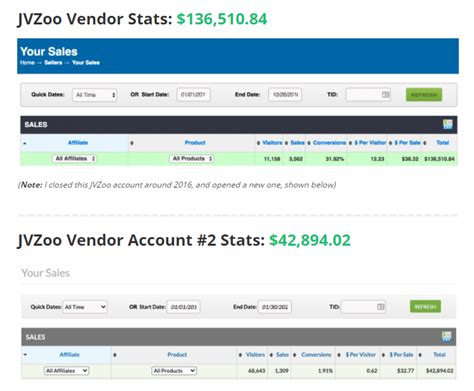474x391 pixels.
Task: Open the calendar icon in first TID field
Action: coord(385,95)
